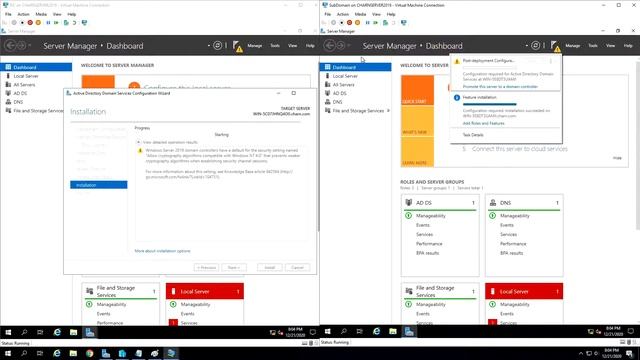Select All Servers in SubDomain VM sidebar
Screen dimensions: 640x360
[343, 85]
